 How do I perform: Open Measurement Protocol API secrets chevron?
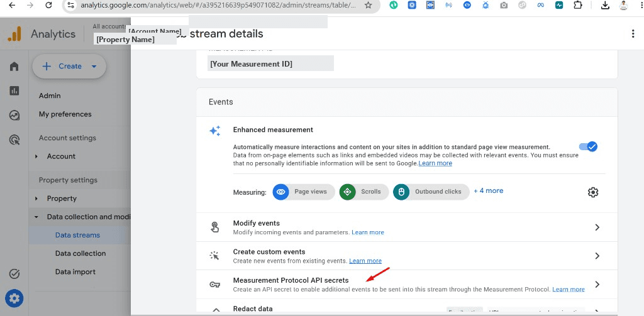pyautogui.click(x=597, y=285)
